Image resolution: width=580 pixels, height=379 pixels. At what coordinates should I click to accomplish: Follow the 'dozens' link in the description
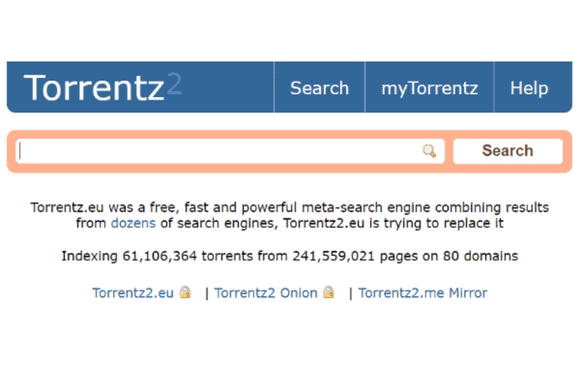133,223
